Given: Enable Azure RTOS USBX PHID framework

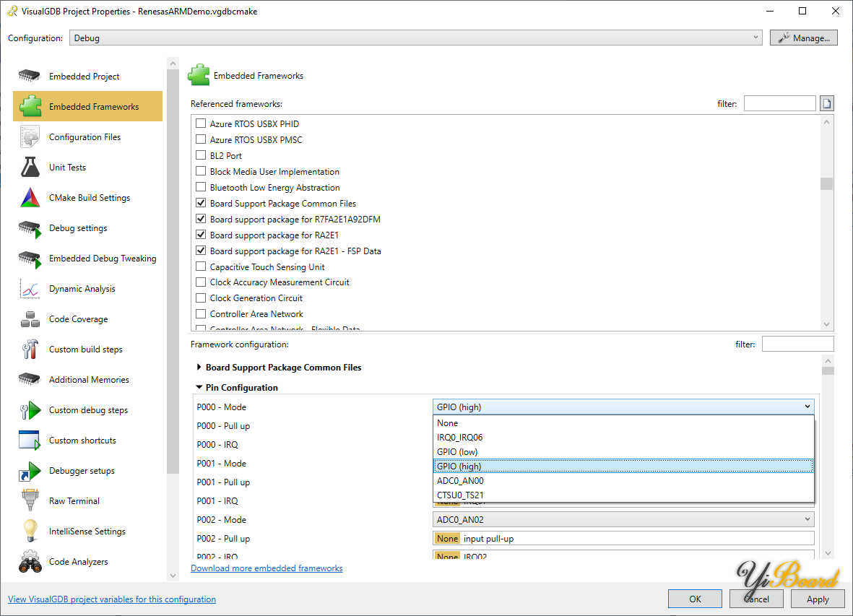Looking at the screenshot, I should point(201,123).
